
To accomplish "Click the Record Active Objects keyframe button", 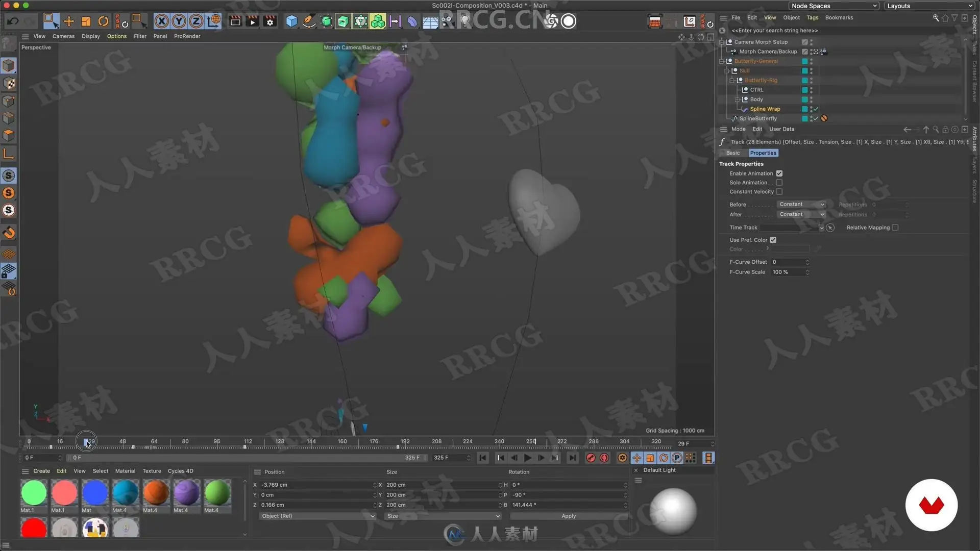I will [x=591, y=458].
